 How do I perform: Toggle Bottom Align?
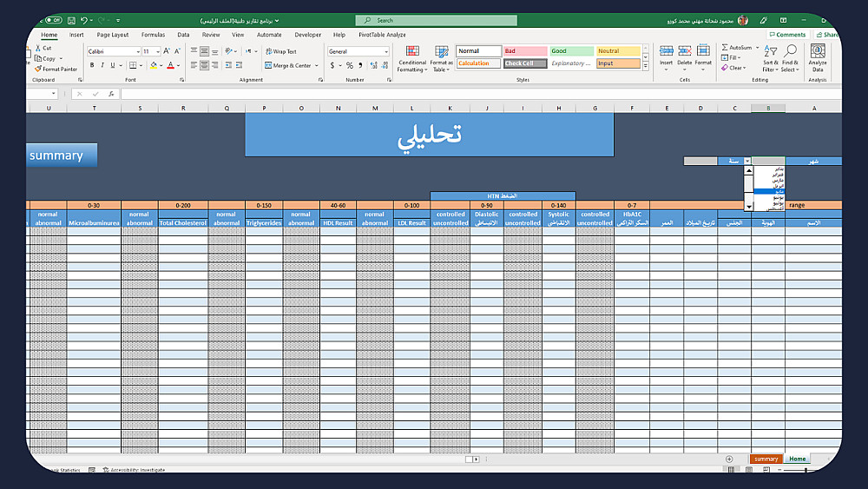tap(214, 51)
